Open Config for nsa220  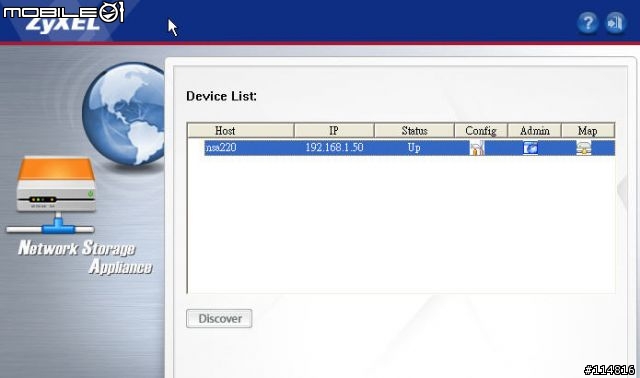click(x=476, y=148)
